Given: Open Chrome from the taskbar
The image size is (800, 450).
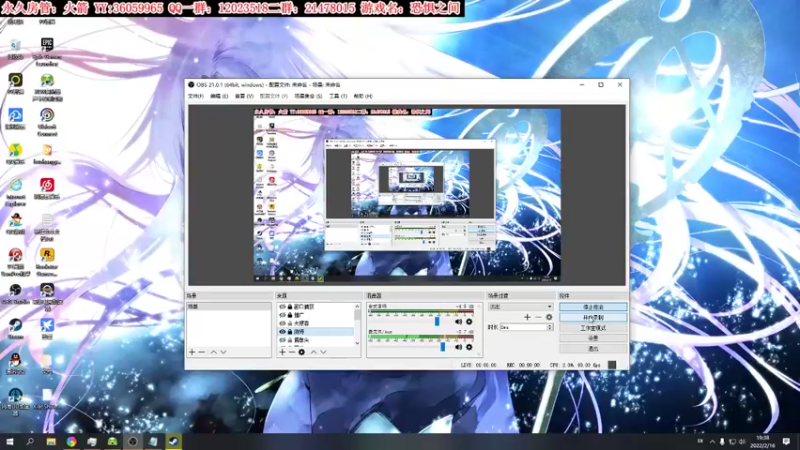Looking at the screenshot, I should 71,441.
